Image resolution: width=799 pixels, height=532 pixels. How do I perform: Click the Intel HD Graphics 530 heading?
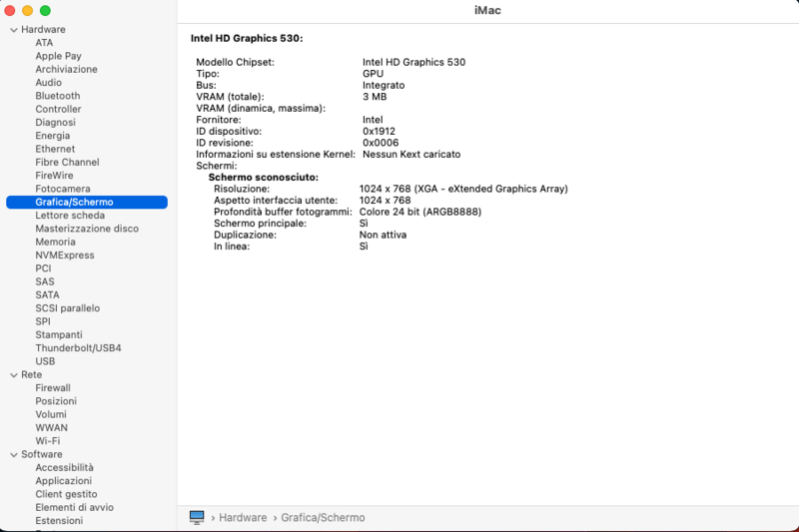pyautogui.click(x=247, y=38)
